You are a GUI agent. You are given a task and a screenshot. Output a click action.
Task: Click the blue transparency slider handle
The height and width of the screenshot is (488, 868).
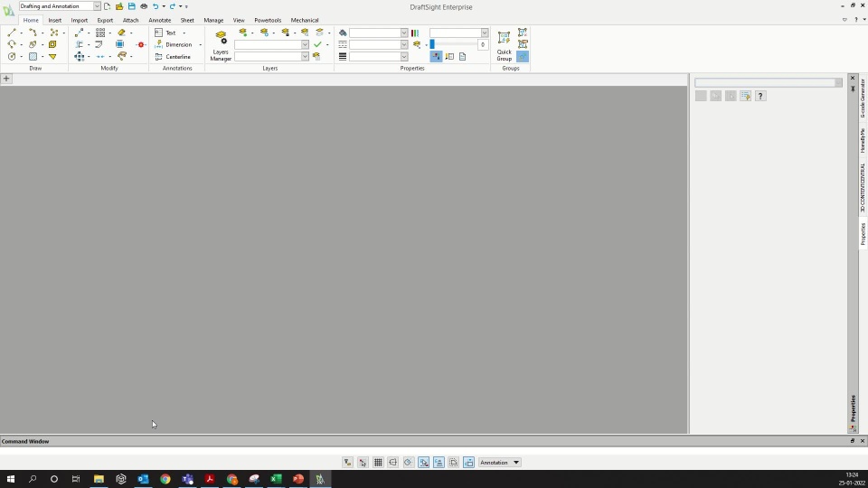point(432,44)
